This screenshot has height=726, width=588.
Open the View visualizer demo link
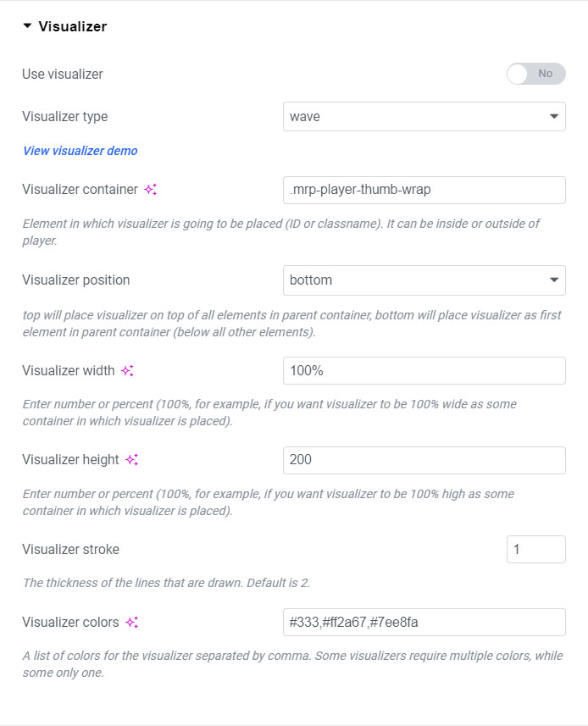(x=80, y=151)
